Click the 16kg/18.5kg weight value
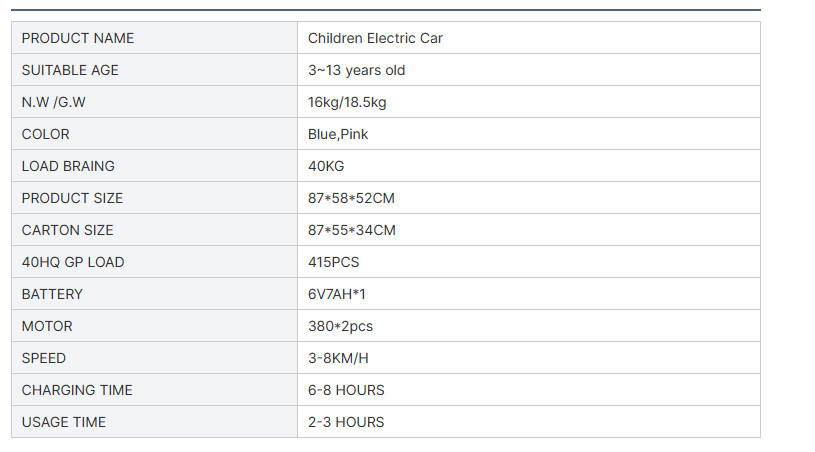815x452 pixels. tap(347, 102)
